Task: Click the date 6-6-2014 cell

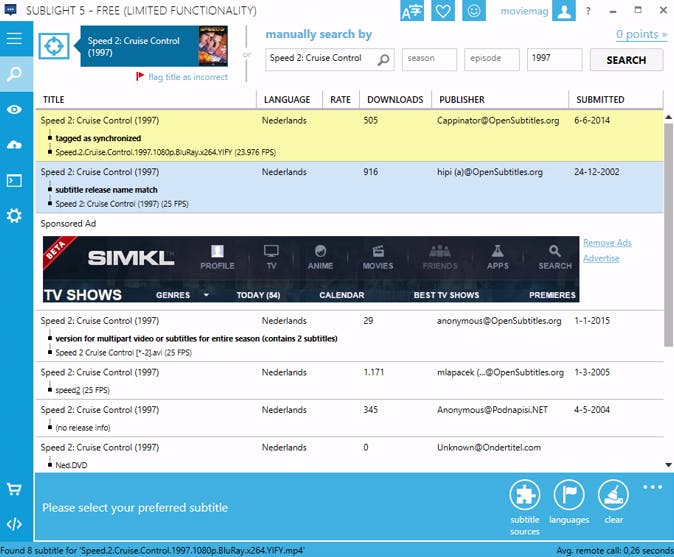Action: click(592, 120)
